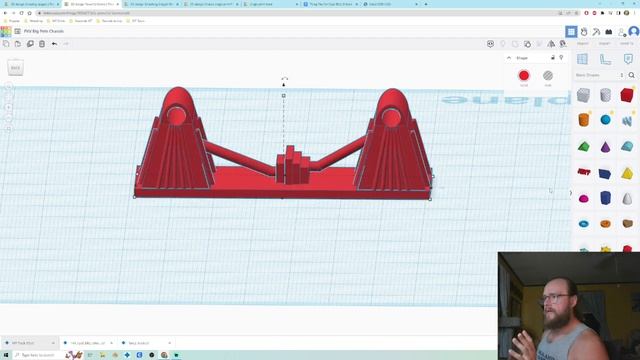Choose the red Solid color swatch
Screen dimensions: 640x360
click(x=524, y=76)
